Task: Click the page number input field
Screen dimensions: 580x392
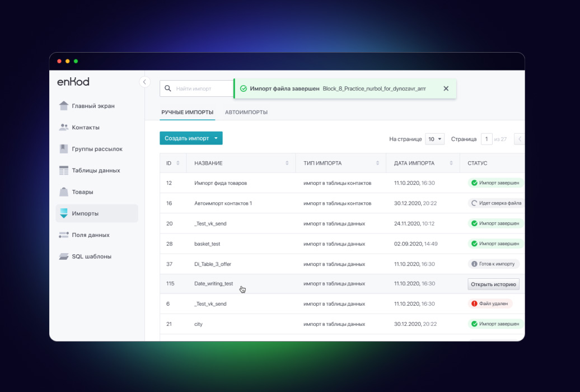Action: [x=487, y=139]
